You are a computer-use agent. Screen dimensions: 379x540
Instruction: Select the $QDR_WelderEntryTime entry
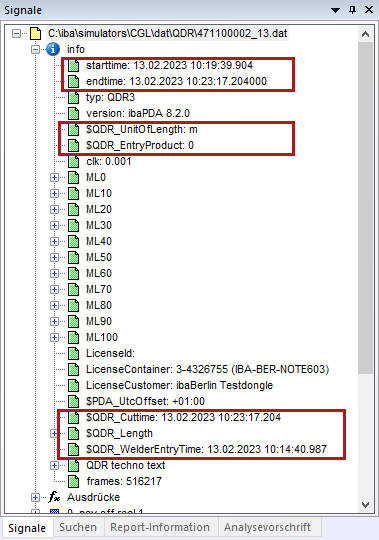206,449
